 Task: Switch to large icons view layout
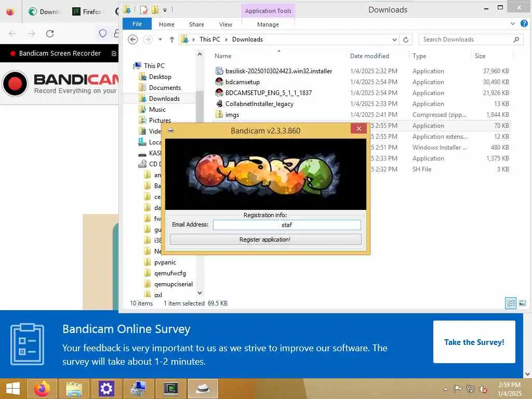pos(523,303)
